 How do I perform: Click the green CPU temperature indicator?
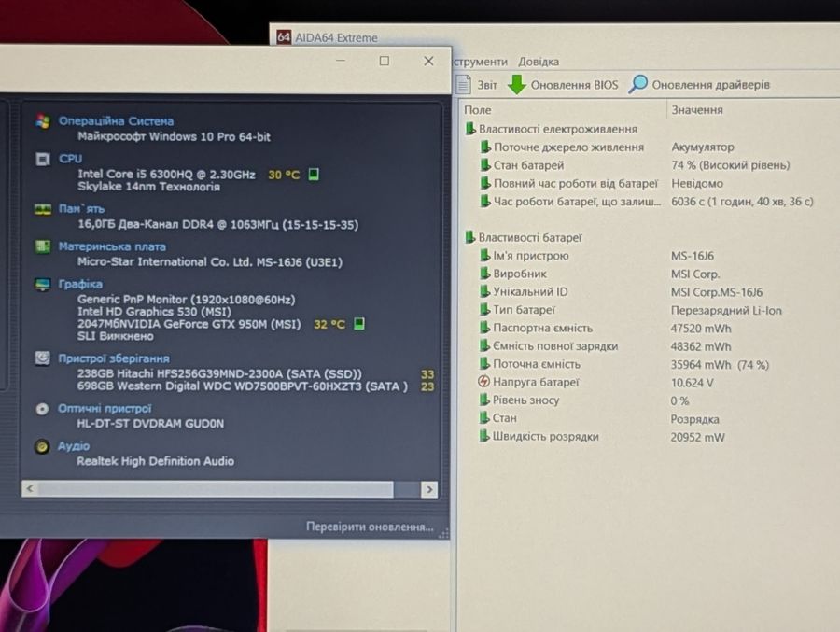[314, 175]
